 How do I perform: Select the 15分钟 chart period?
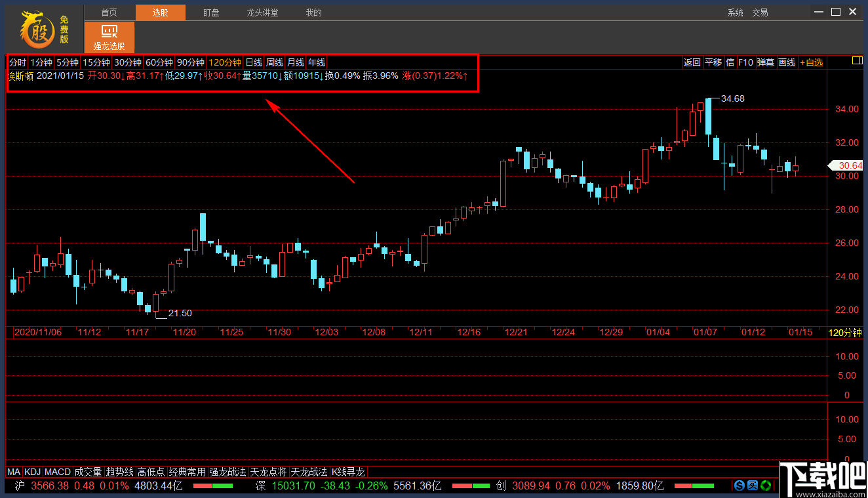click(x=96, y=62)
